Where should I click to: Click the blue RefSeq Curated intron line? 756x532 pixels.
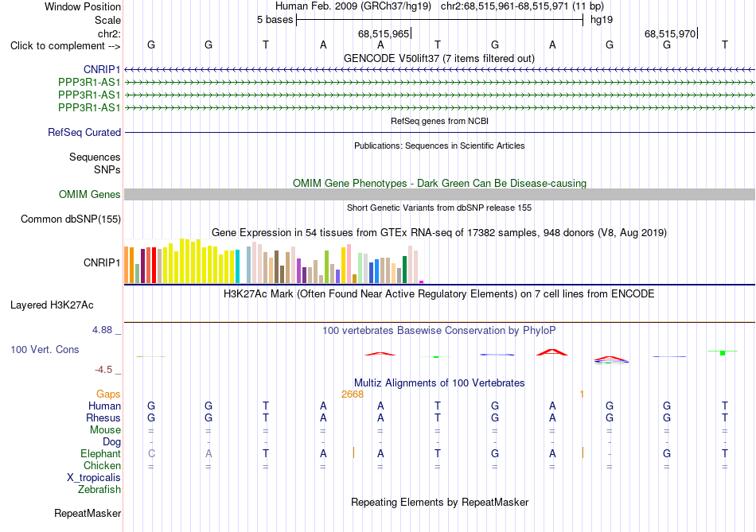pos(440,133)
